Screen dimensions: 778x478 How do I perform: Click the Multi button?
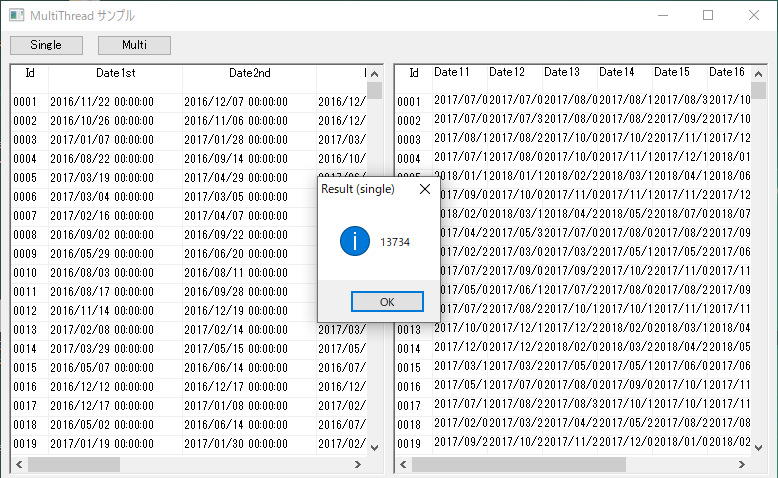click(x=134, y=45)
